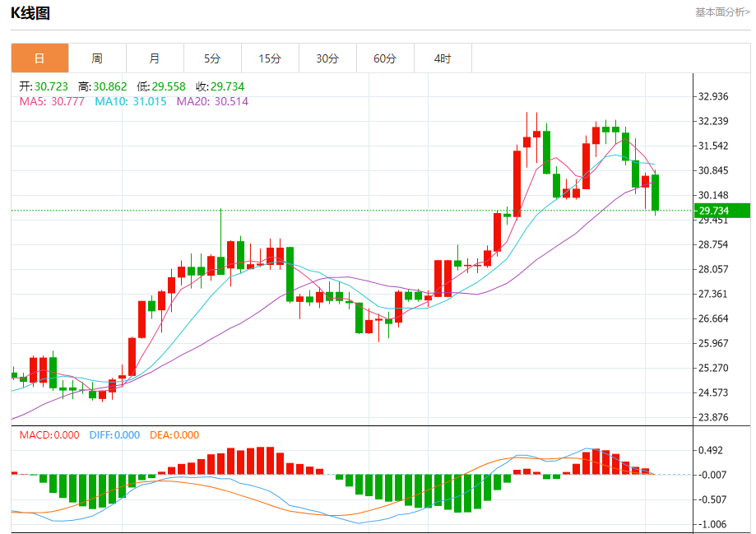Click the K线图 chart title
This screenshot has width=756, height=534.
point(30,13)
